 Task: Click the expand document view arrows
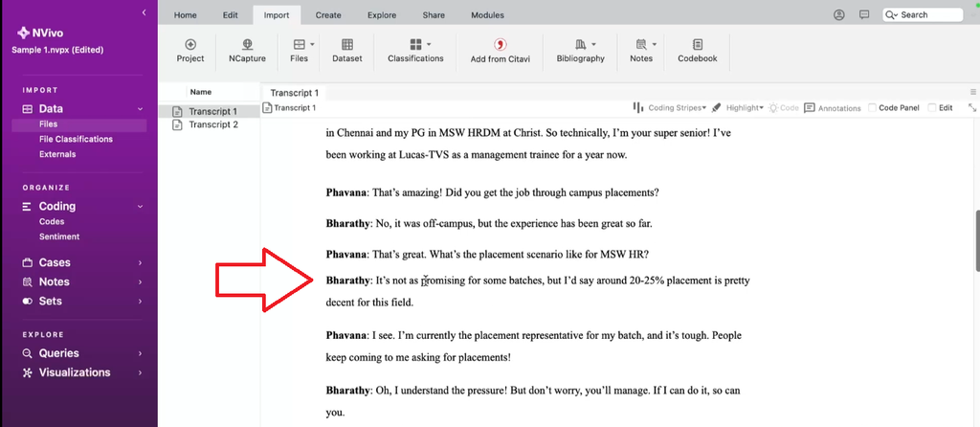972,107
